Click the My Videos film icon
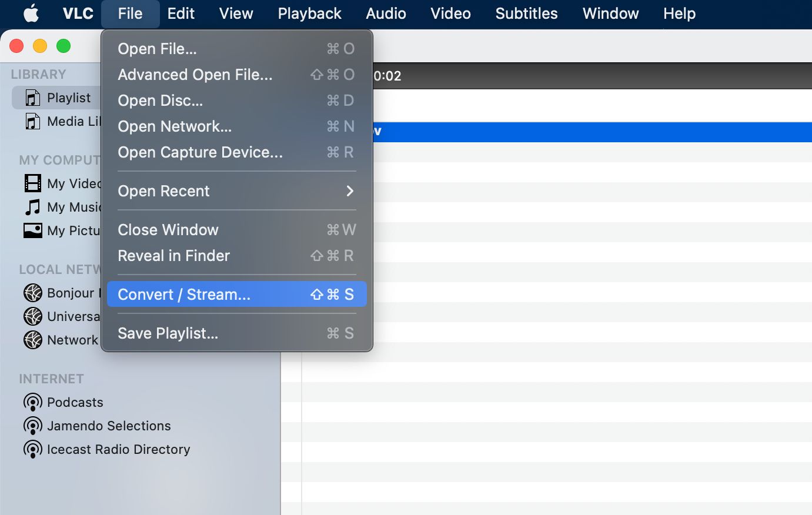The image size is (812, 515). (x=33, y=183)
